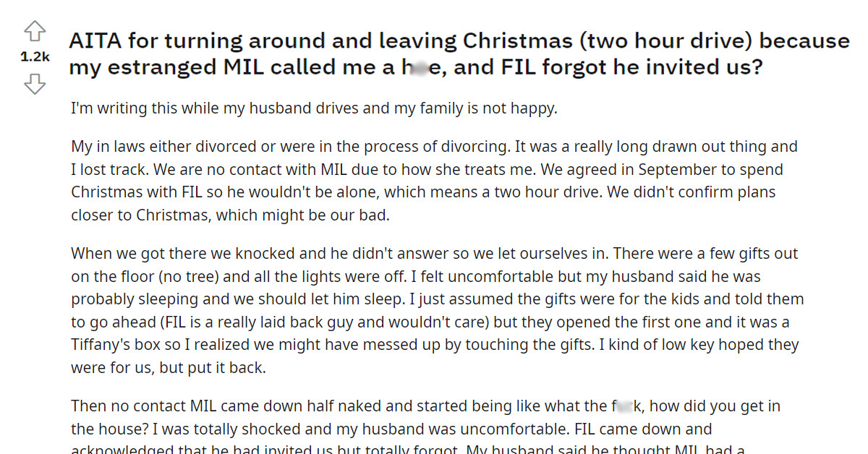Screen dimensions: 868x454
Task: Click the 1.2k vote count
Action: 34,56
